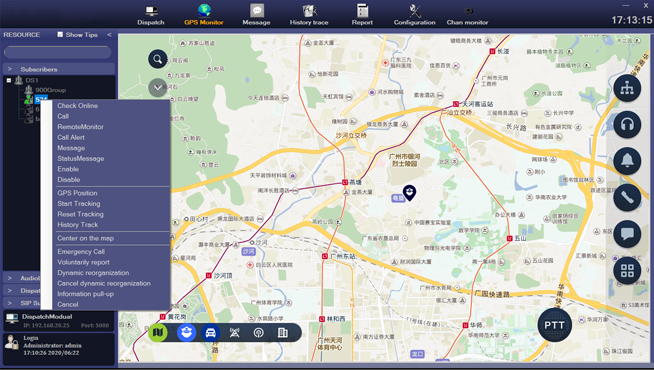Viewport: 654px width, 370px height.
Task: Collapse the resource panel with arrow
Action: (109, 35)
